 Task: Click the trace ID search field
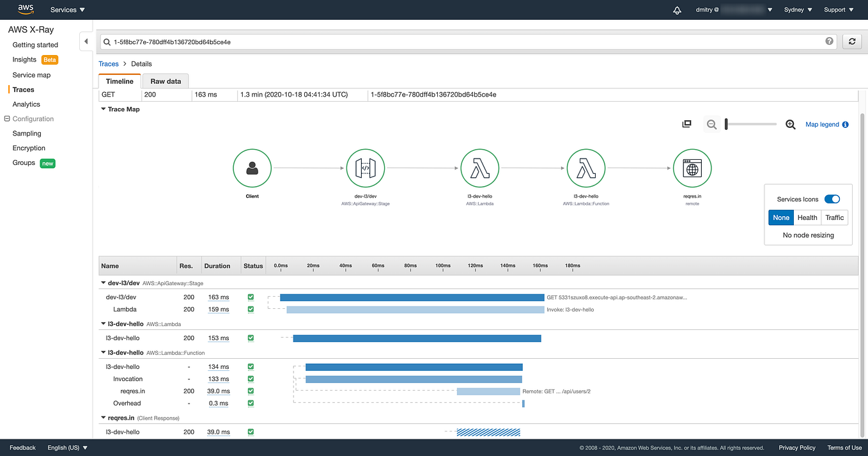pyautogui.click(x=384, y=41)
